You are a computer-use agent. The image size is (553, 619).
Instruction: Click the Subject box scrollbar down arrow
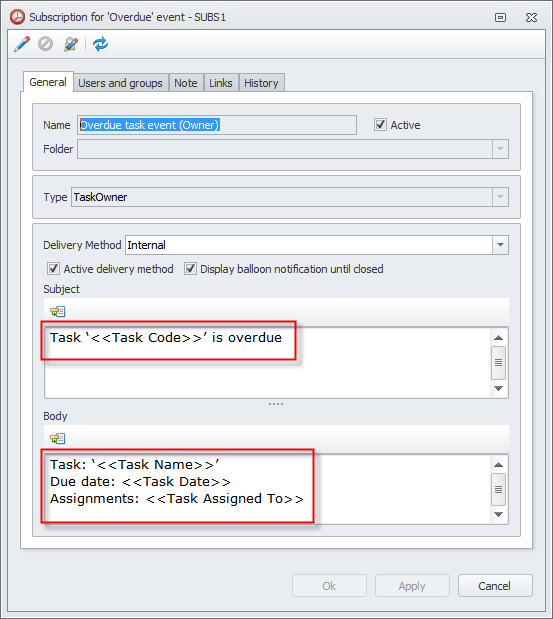(499, 388)
